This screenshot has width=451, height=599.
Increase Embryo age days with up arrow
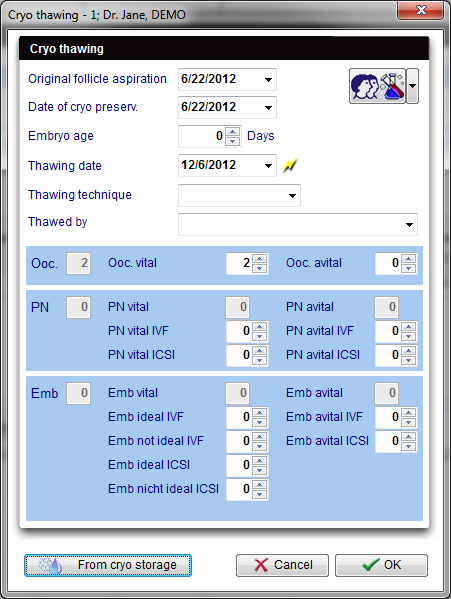(x=233, y=132)
